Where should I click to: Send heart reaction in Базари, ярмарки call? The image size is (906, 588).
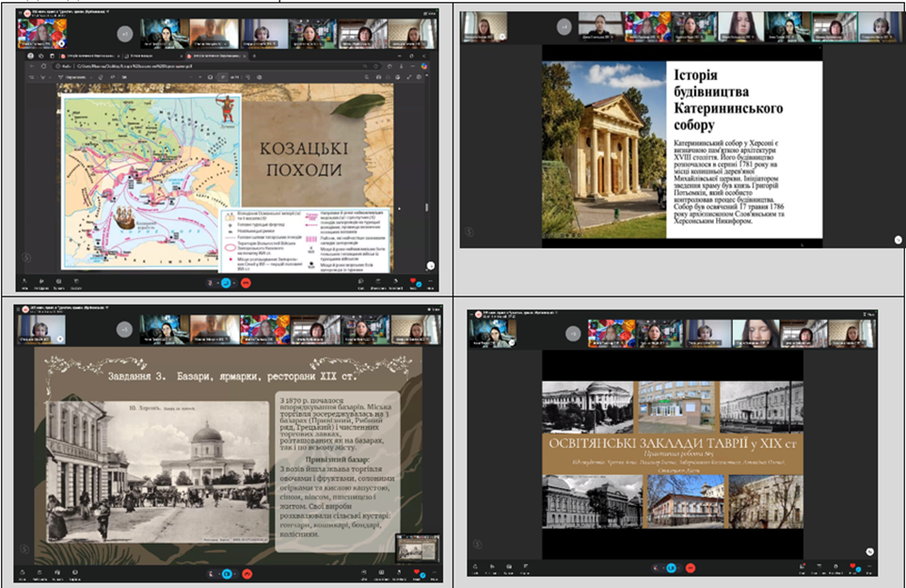(x=417, y=572)
